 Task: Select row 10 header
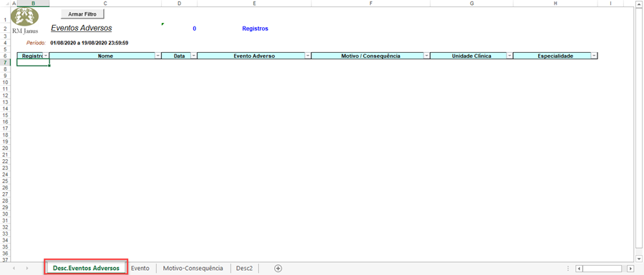[5, 82]
